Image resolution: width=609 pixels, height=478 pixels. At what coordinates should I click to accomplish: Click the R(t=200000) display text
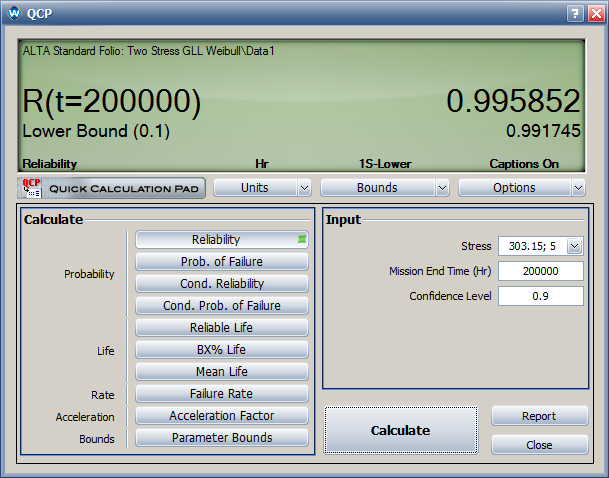[112, 102]
